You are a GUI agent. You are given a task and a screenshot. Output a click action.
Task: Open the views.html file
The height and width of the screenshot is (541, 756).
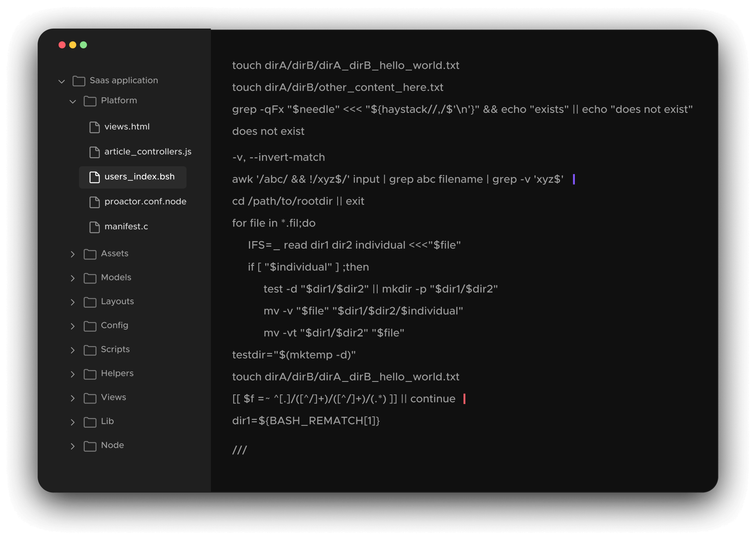126,127
